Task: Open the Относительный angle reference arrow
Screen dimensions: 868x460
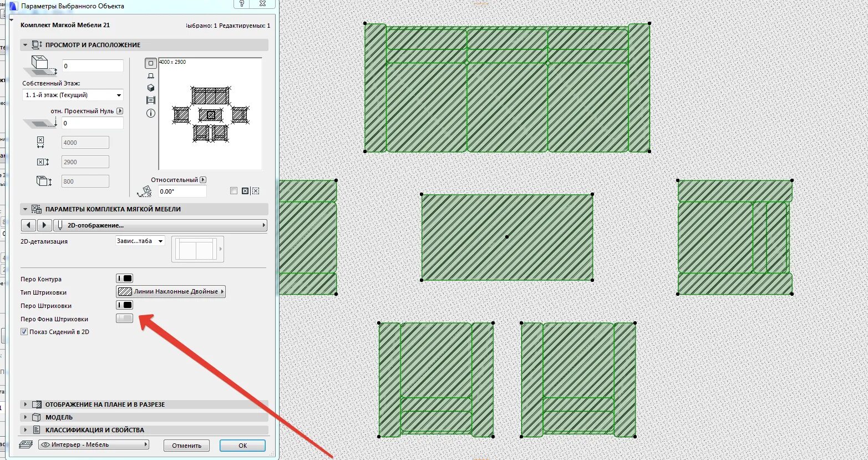Action: (203, 180)
